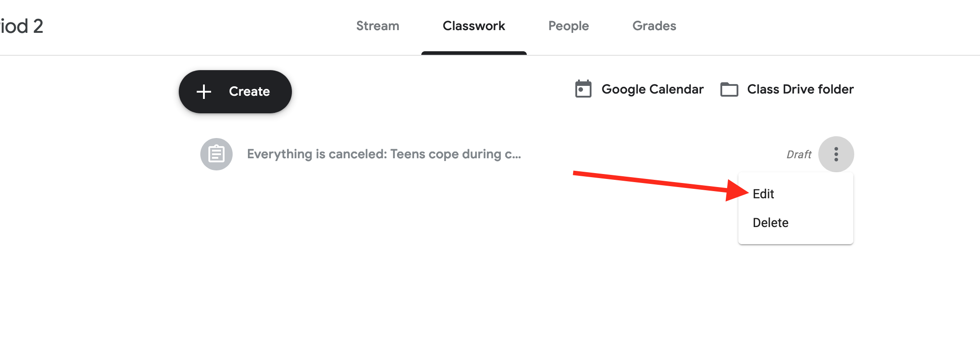Screen dimensions: 980x348
Task: Click the Class Drive folder icon
Action: point(729,89)
